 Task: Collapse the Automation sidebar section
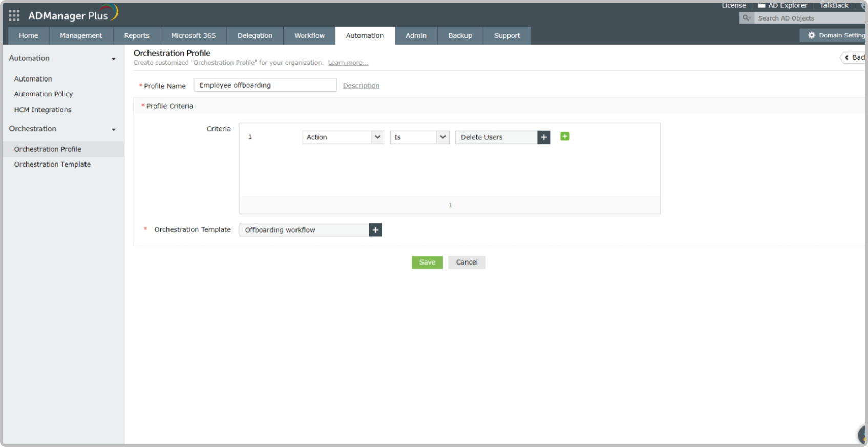click(114, 59)
